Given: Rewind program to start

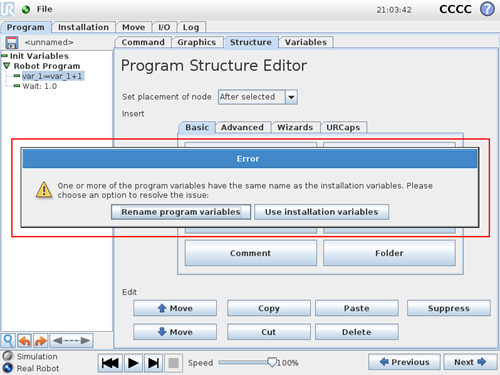Looking at the screenshot, I should pos(110,363).
